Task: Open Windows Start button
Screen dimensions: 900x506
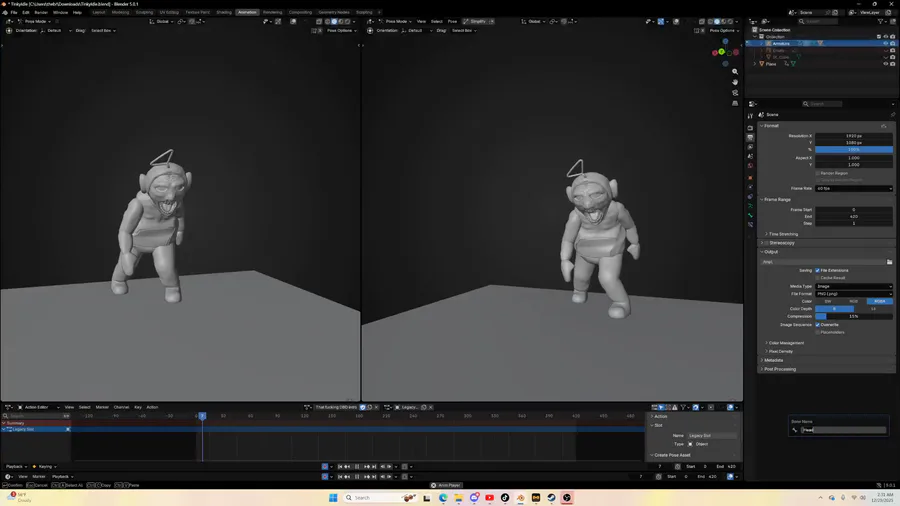Action: coord(333,497)
